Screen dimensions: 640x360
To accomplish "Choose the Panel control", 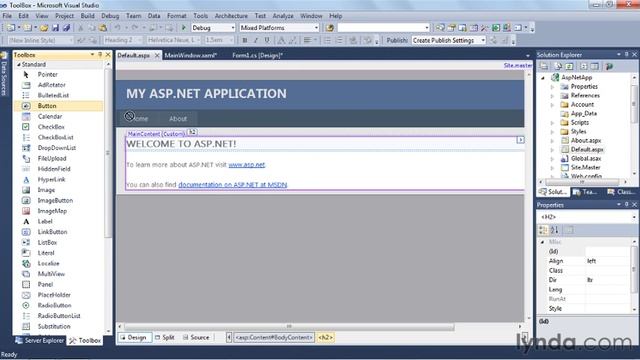I will (45, 284).
